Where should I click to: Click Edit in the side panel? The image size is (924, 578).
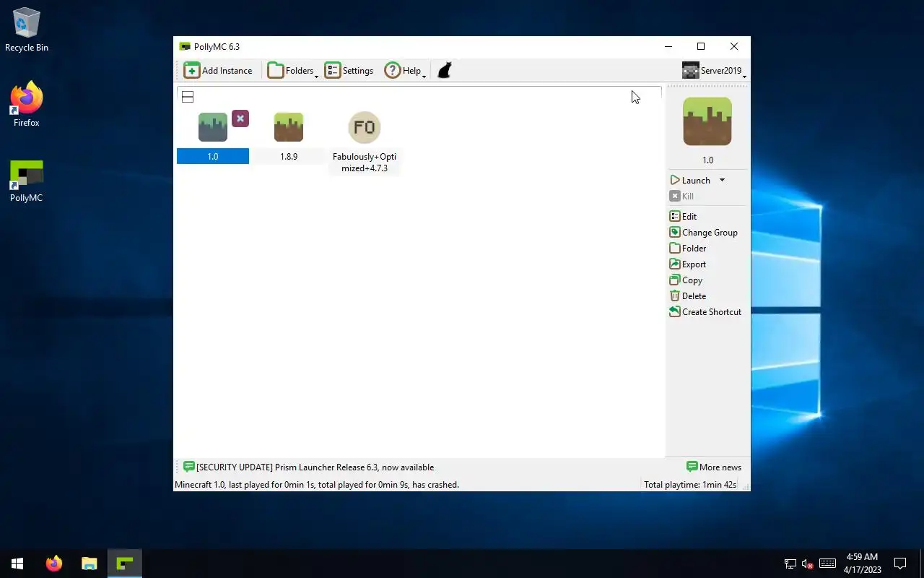[x=683, y=216]
